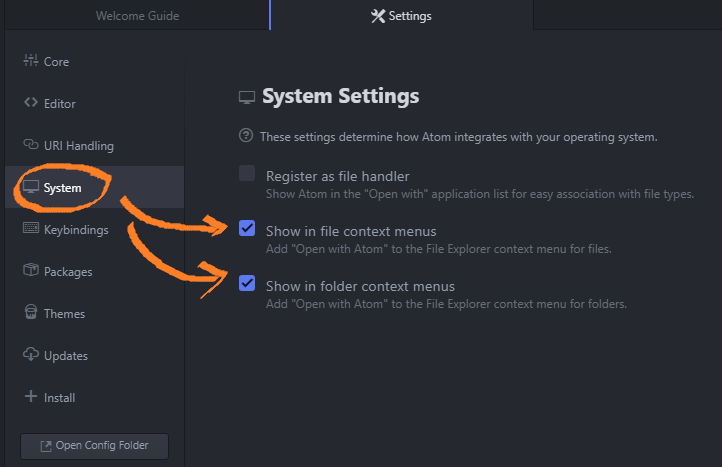Click the Core sliders icon

31,60
